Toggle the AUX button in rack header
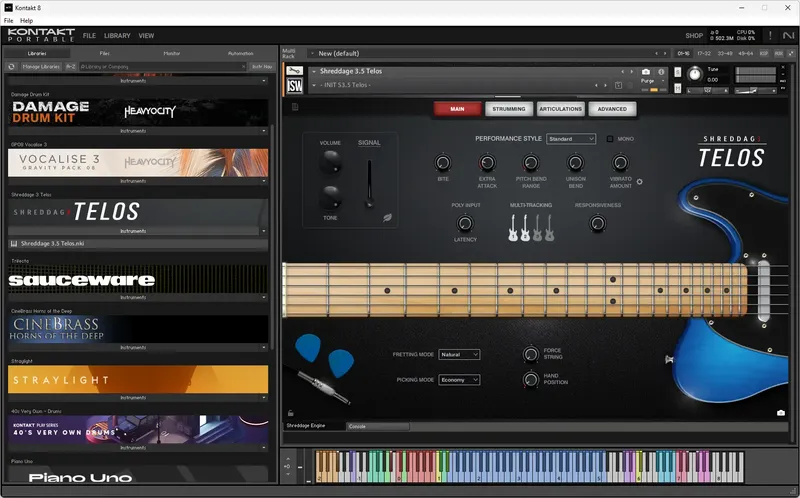The width and height of the screenshot is (800, 498). 778,53
